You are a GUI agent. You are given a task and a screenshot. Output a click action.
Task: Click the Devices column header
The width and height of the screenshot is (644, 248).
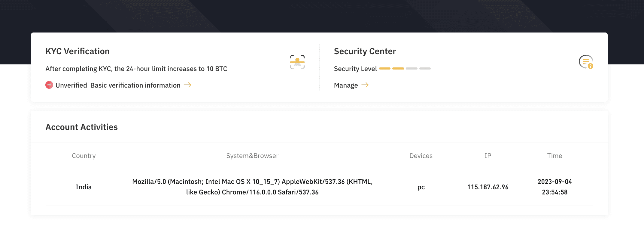tap(421, 156)
